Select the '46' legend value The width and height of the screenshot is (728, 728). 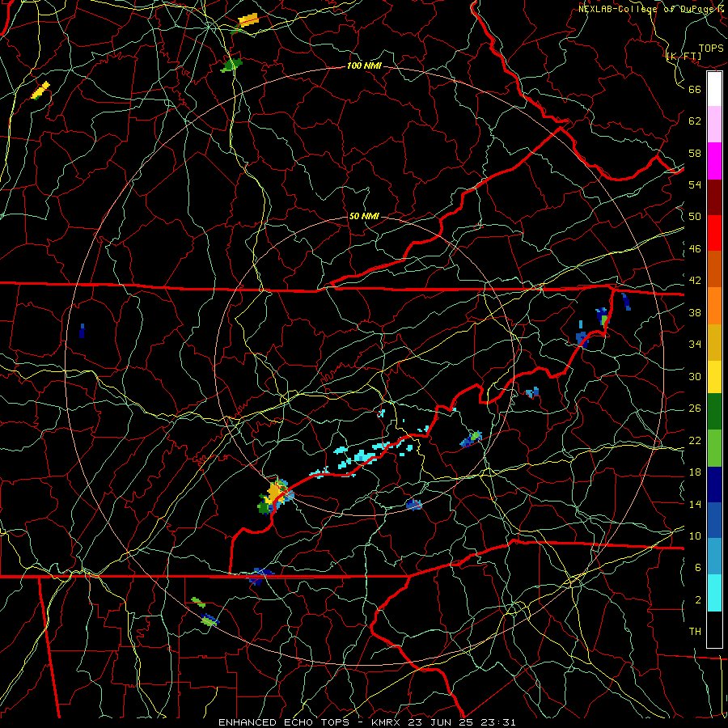(x=695, y=249)
